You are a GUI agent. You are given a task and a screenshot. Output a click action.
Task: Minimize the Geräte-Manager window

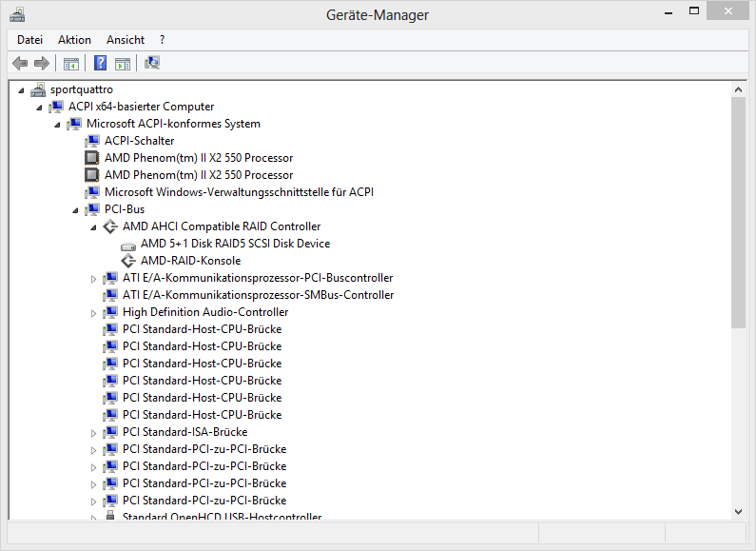click(x=669, y=12)
